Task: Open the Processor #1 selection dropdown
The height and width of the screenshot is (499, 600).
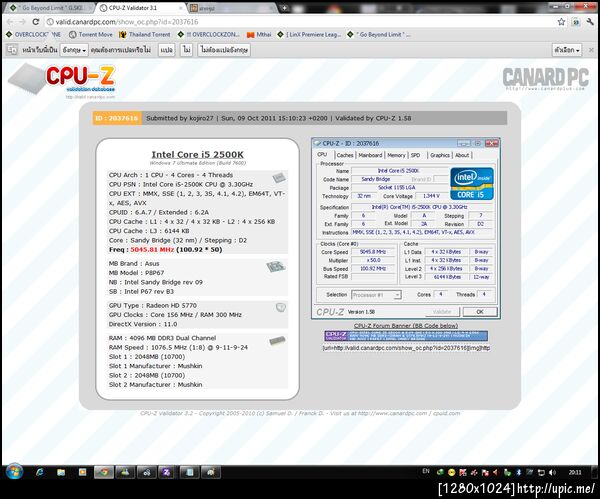Action: point(376,295)
